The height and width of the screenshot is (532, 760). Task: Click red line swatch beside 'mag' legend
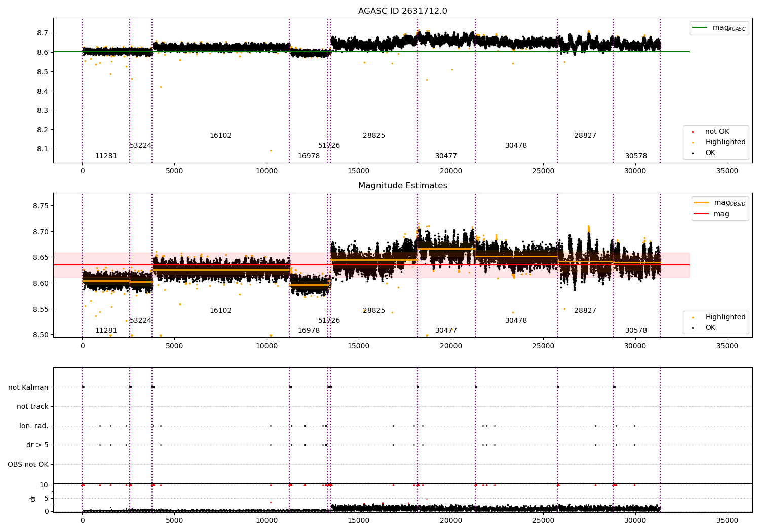pos(702,214)
